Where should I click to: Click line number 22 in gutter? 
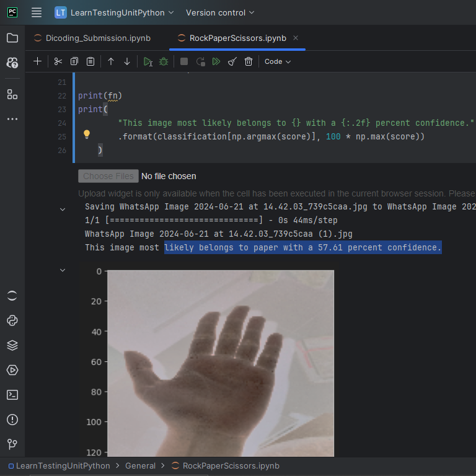[x=62, y=96]
